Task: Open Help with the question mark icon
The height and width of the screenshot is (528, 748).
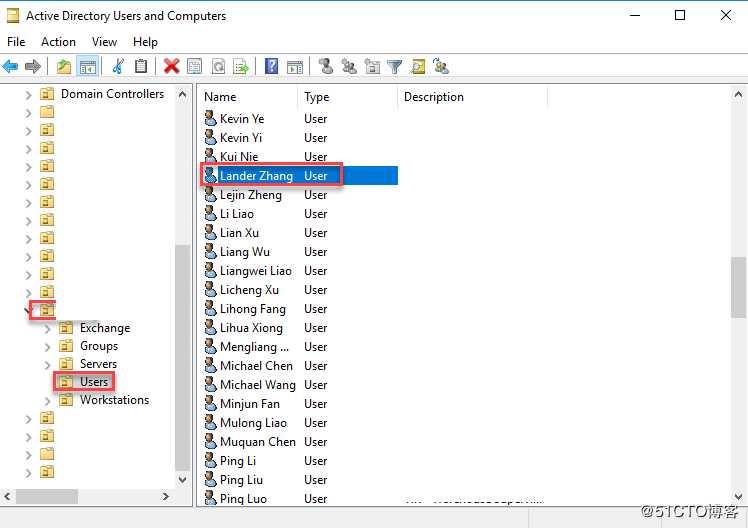Action: click(271, 66)
